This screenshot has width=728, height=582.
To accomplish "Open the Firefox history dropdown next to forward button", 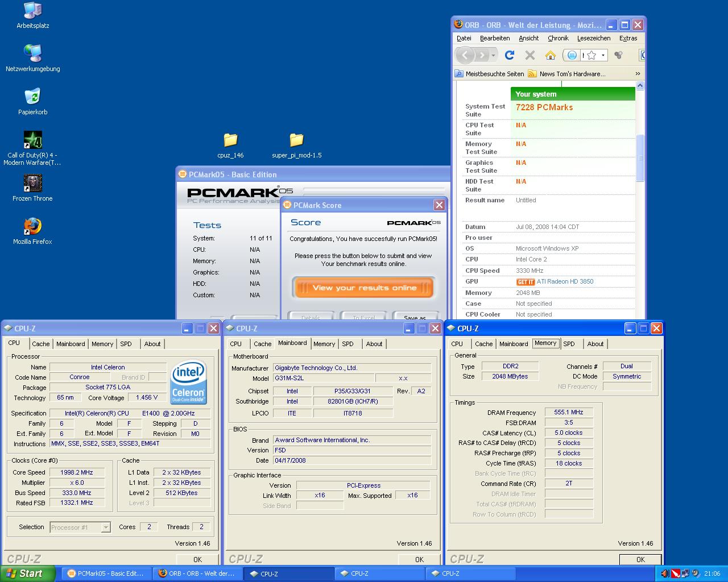I will click(x=493, y=55).
